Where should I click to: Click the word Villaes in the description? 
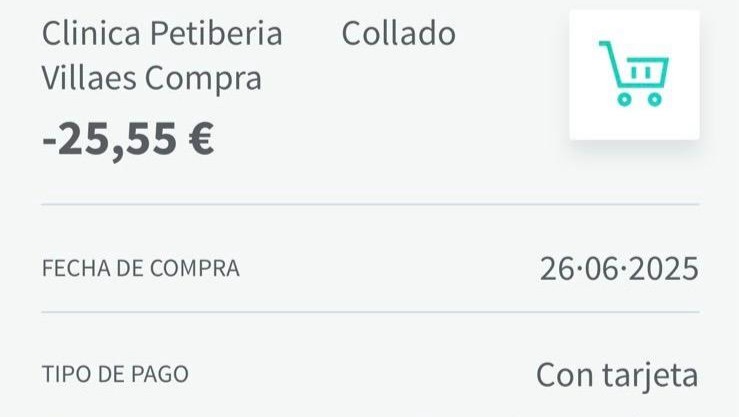89,77
